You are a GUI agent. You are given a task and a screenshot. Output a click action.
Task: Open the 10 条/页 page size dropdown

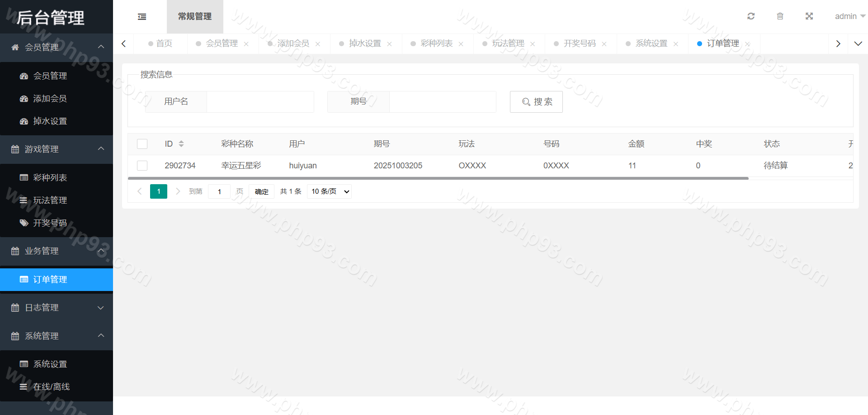pos(330,191)
